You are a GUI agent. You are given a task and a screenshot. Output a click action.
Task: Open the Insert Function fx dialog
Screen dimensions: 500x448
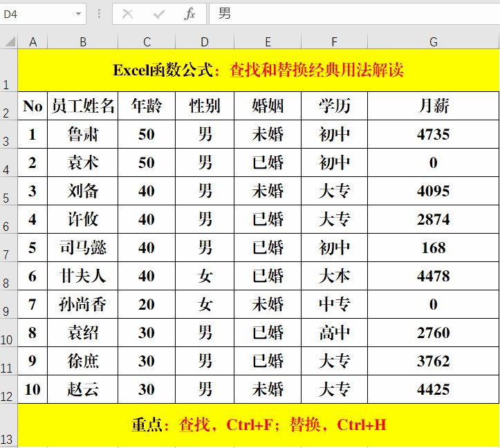pos(189,14)
